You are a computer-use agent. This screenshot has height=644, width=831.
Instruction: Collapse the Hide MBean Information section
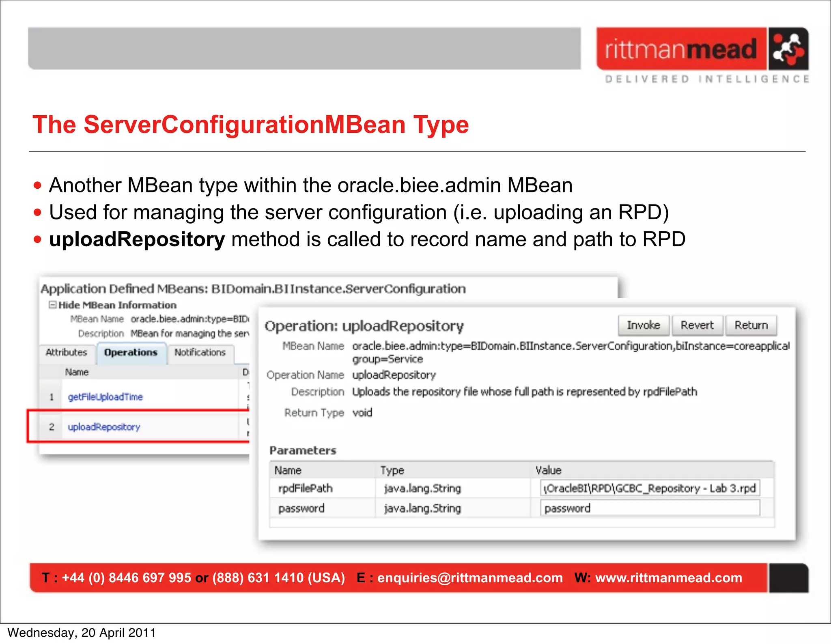point(52,305)
